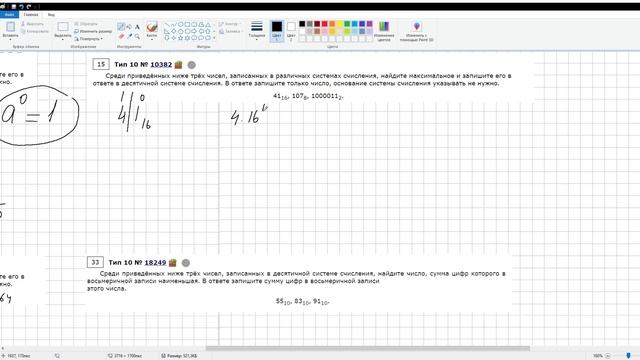Click the Save icon in quick access toolbar

tap(13, 7)
